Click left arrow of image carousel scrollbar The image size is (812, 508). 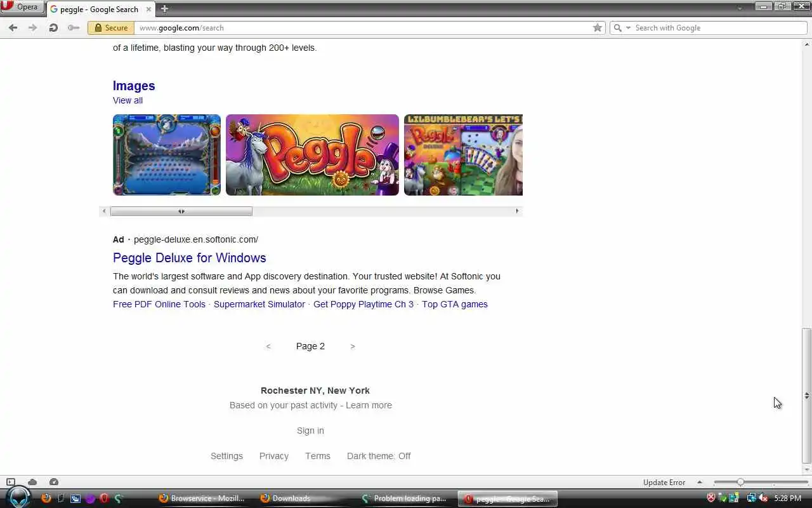coord(104,211)
